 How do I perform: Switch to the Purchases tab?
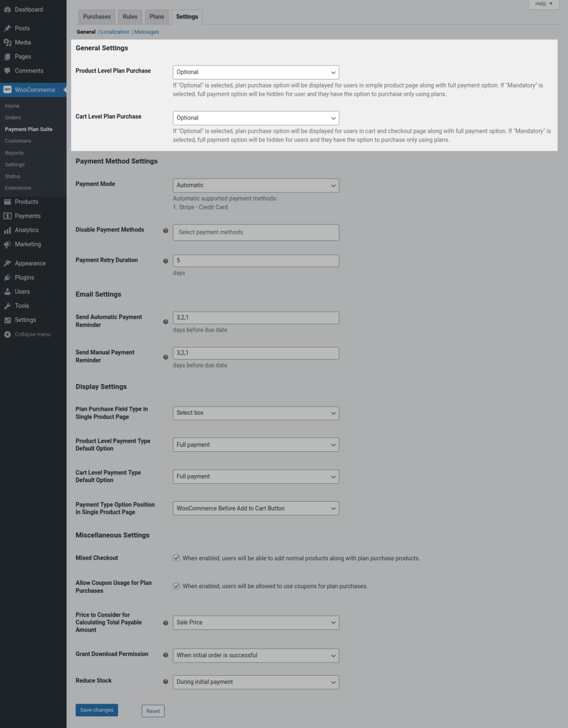pyautogui.click(x=97, y=17)
